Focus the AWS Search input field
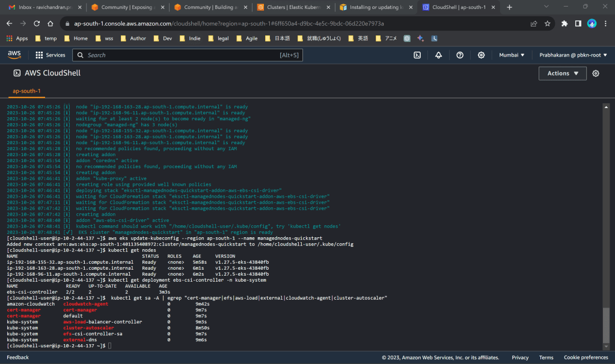Image resolution: width=615 pixels, height=364 pixels. pyautogui.click(x=180, y=55)
